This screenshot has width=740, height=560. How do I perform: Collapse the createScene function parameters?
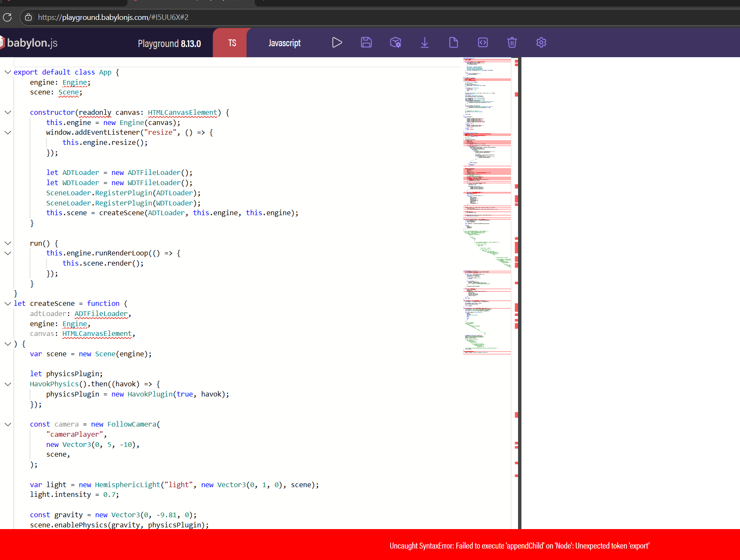click(8, 304)
